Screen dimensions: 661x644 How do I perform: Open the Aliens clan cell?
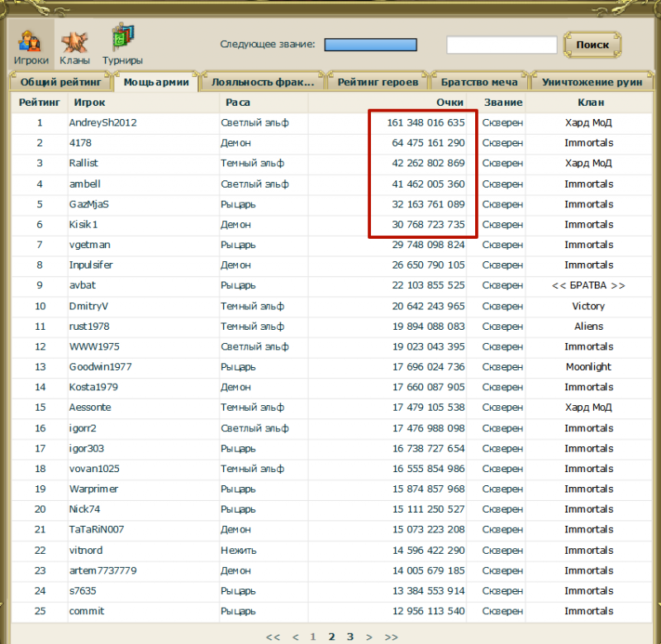click(588, 327)
